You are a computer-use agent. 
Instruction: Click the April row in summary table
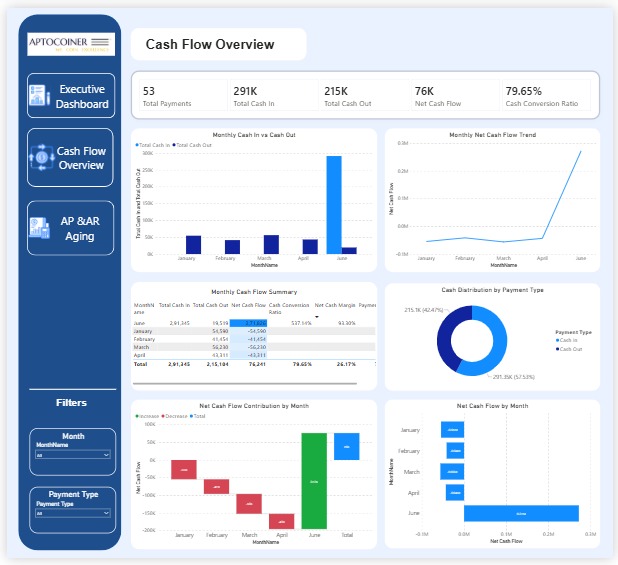click(x=254, y=355)
